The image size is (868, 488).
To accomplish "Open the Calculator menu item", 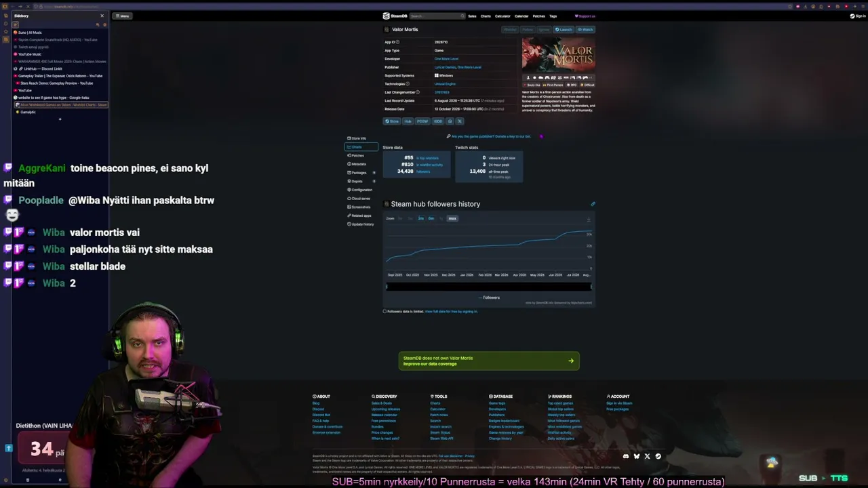I will pyautogui.click(x=502, y=16).
